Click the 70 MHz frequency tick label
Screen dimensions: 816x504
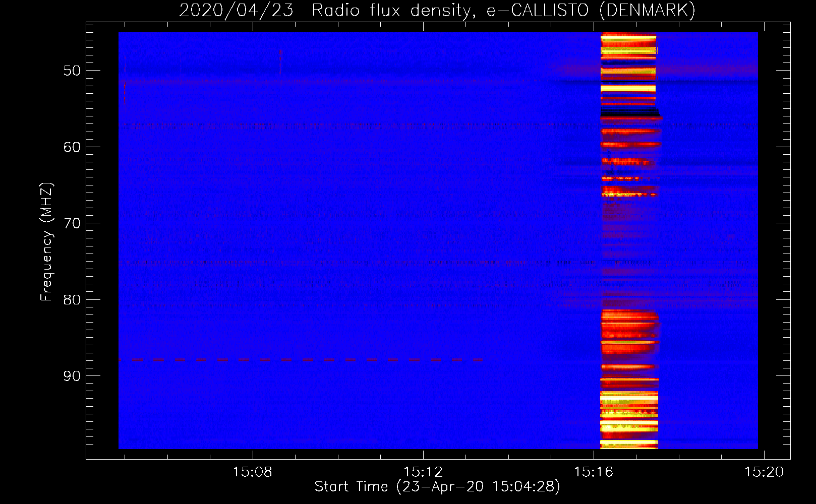pos(72,223)
